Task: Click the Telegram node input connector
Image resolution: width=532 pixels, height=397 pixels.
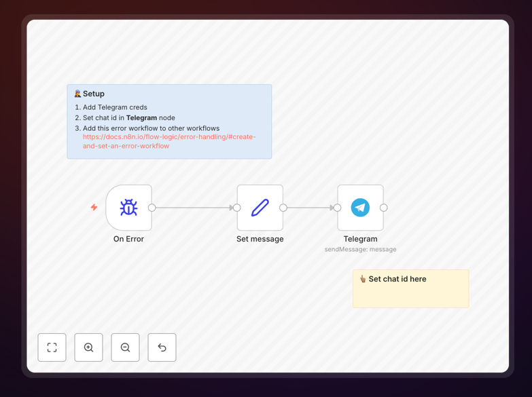Action: pos(337,208)
